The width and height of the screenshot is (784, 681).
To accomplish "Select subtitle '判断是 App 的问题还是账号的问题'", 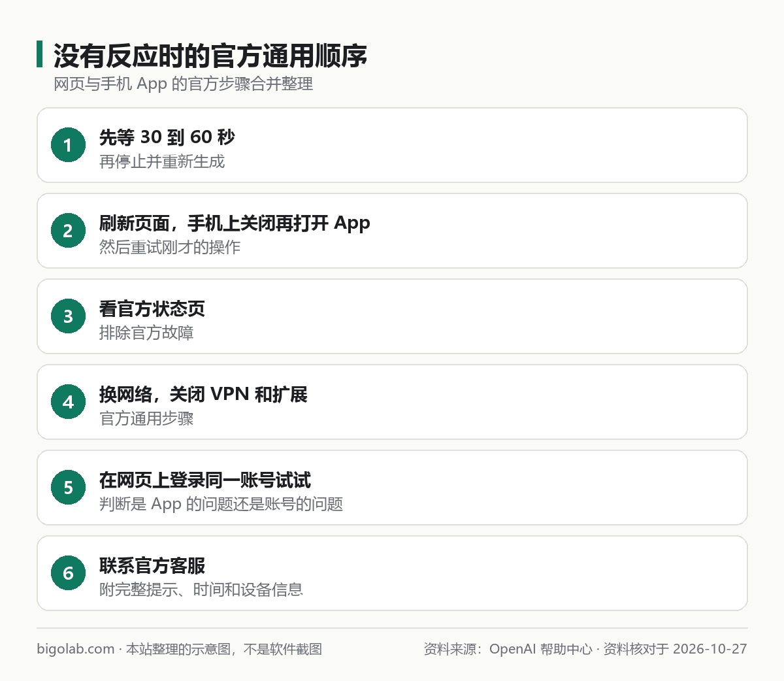I will coord(221,504).
